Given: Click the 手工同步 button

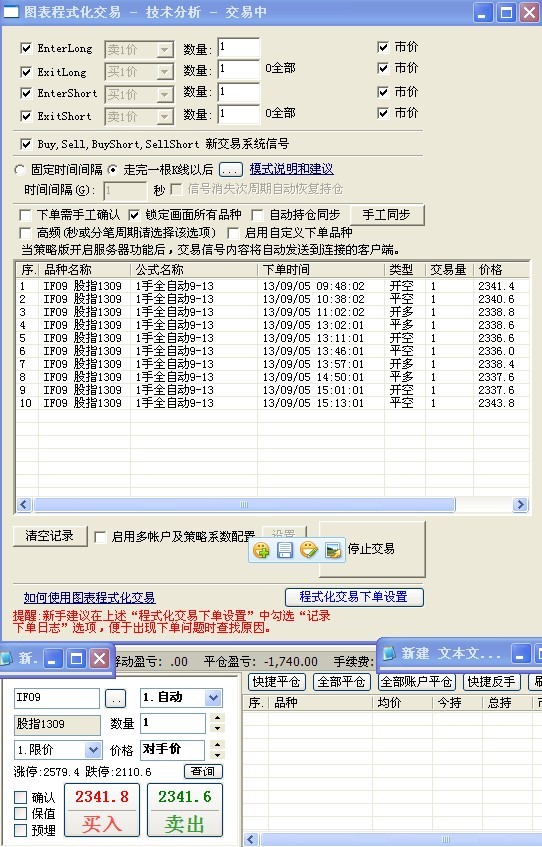Looking at the screenshot, I should 387,215.
